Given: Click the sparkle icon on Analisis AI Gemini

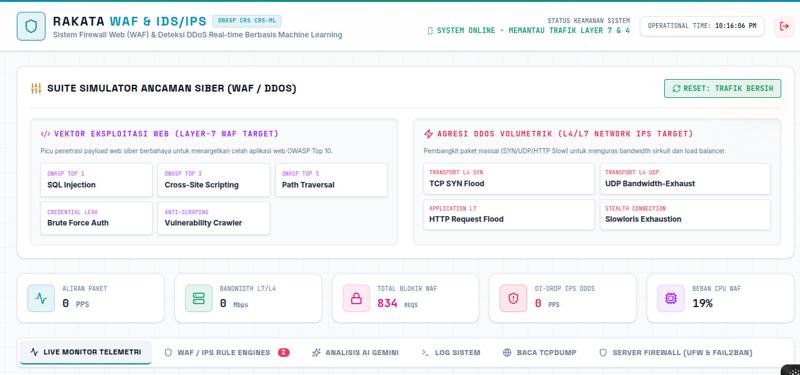Looking at the screenshot, I should coord(316,353).
